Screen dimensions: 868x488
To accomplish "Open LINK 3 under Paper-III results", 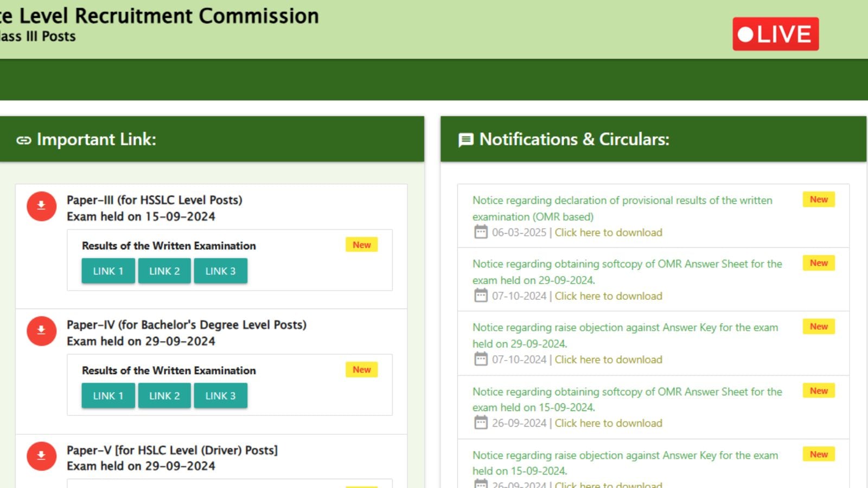I will click(220, 271).
